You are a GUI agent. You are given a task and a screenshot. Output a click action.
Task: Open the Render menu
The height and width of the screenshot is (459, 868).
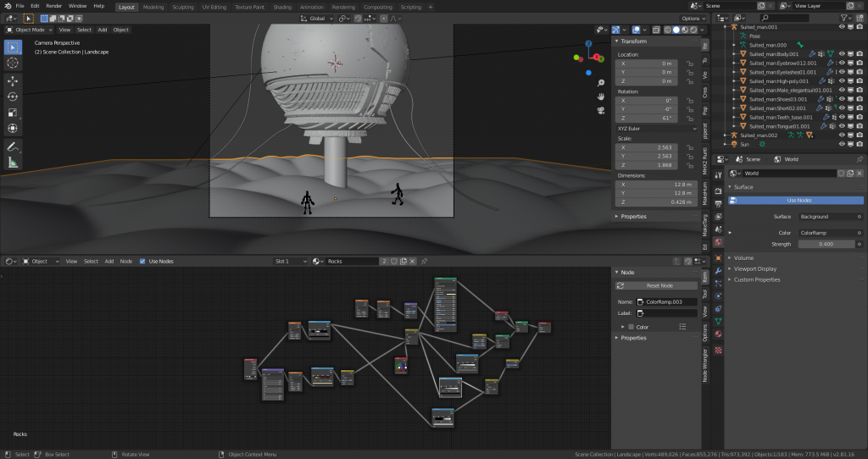pyautogui.click(x=53, y=6)
